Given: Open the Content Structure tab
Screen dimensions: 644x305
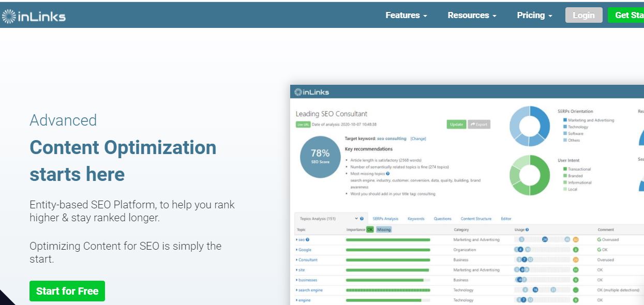Looking at the screenshot, I should 476,219.
